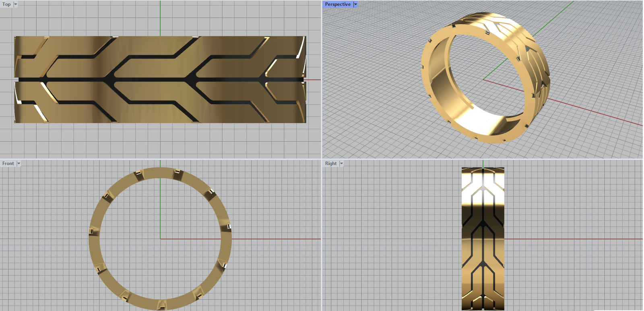Activate the Right viewport title label
This screenshot has width=644, height=311.
click(330, 164)
